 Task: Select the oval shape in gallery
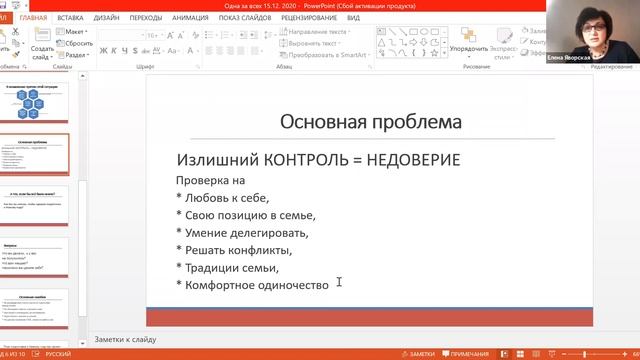click(424, 32)
